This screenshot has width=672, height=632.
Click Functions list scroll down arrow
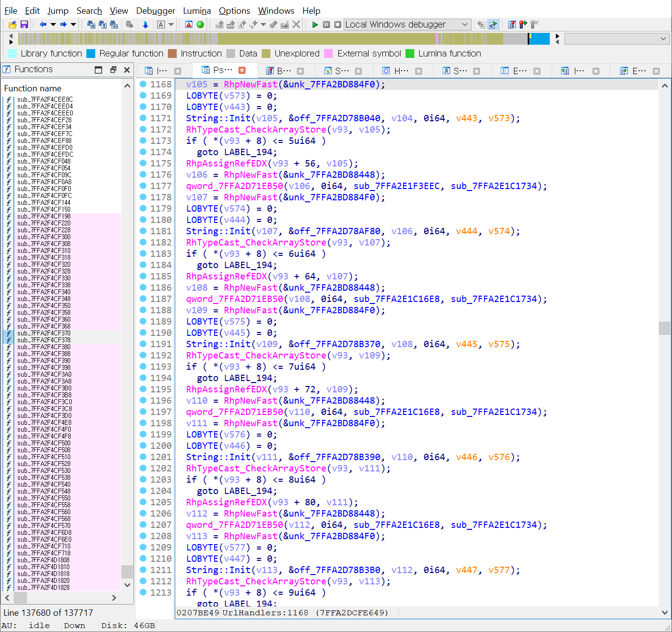click(x=128, y=585)
